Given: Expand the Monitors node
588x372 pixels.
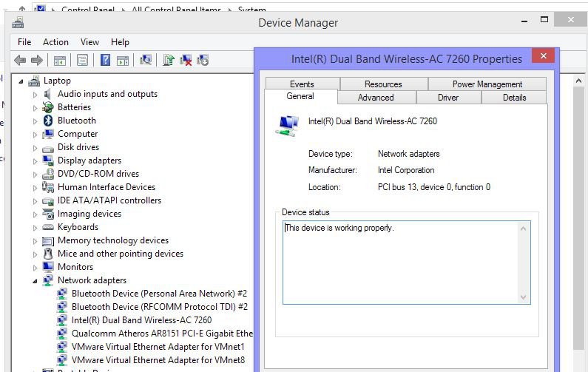Looking at the screenshot, I should [x=35, y=268].
